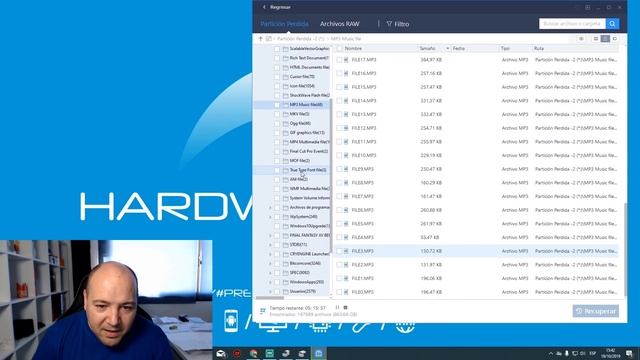Click the Recuperar button

tap(596, 311)
